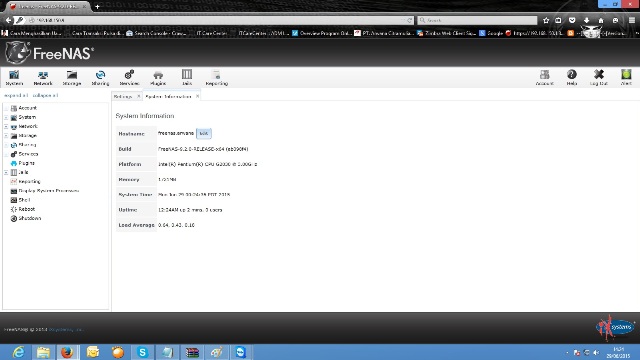The height and width of the screenshot is (360, 640).
Task: Click the collapse all link
Action: (x=45, y=96)
